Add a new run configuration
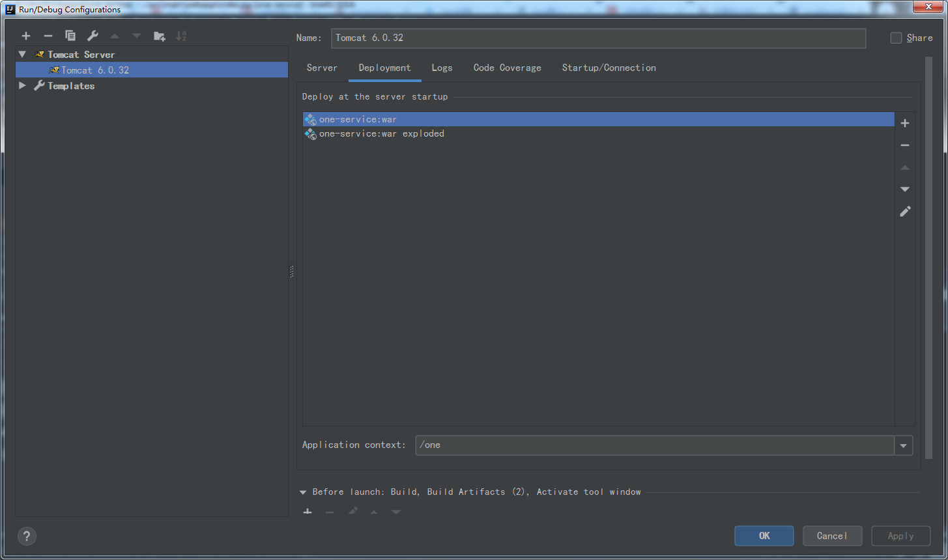 coord(26,36)
